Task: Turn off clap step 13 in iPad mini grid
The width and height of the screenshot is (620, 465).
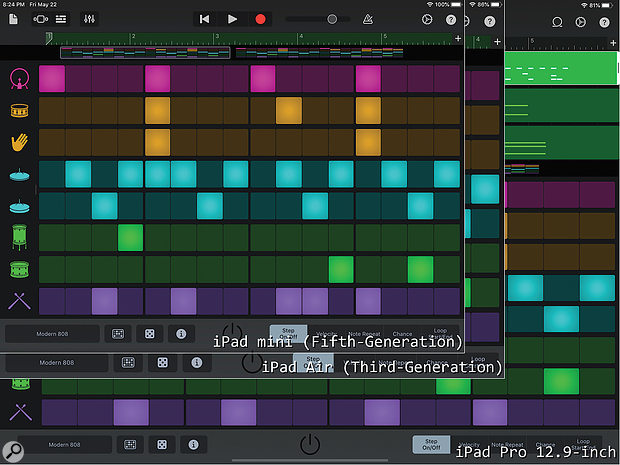Action: 368,142
